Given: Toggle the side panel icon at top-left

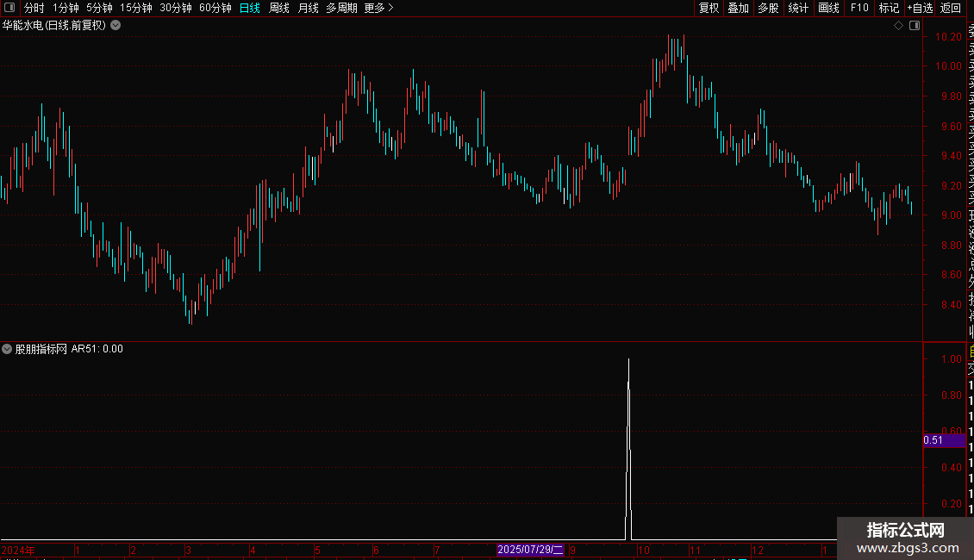Looking at the screenshot, I should tap(9, 8).
